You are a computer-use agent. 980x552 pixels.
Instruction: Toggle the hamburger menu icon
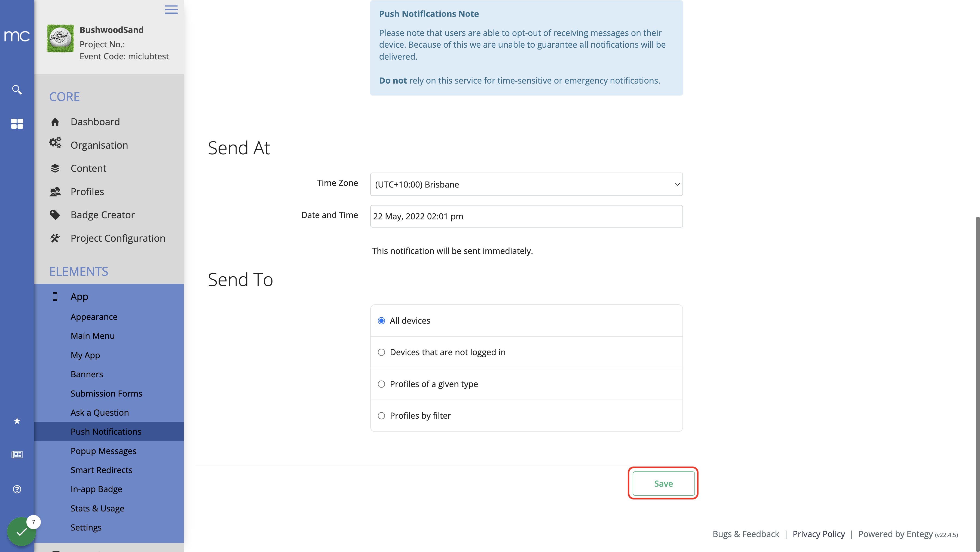pos(171,10)
